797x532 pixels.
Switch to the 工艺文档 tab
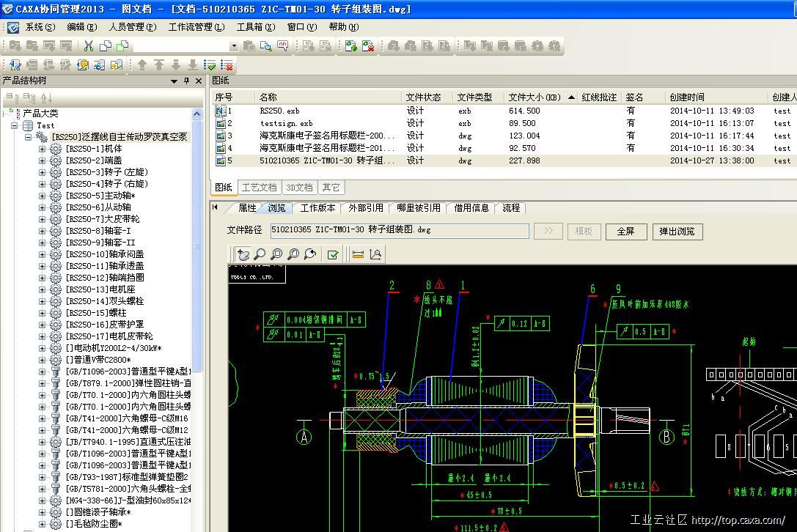click(x=260, y=188)
